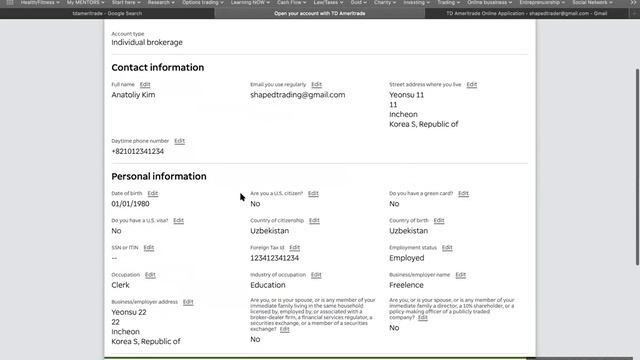This screenshot has width=640, height=360.
Task: Open the Law/Taxes bookmarks folder
Action: [328, 2]
